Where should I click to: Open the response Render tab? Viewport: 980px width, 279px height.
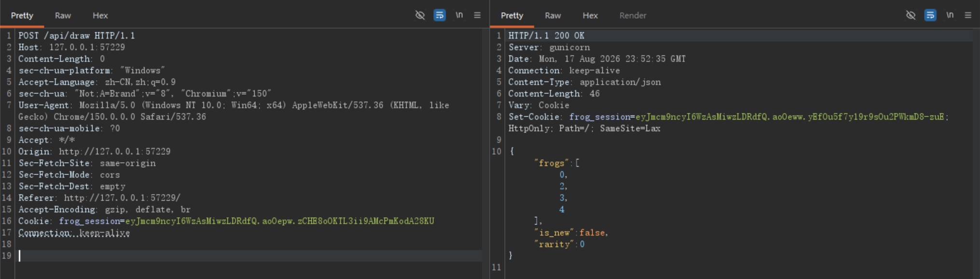point(633,15)
